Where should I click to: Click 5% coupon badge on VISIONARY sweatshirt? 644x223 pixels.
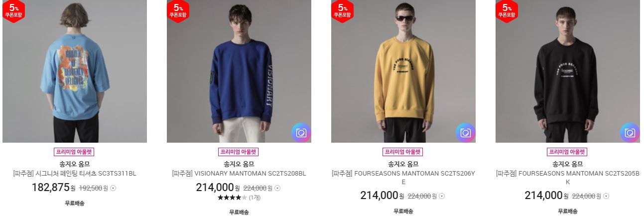(178, 10)
